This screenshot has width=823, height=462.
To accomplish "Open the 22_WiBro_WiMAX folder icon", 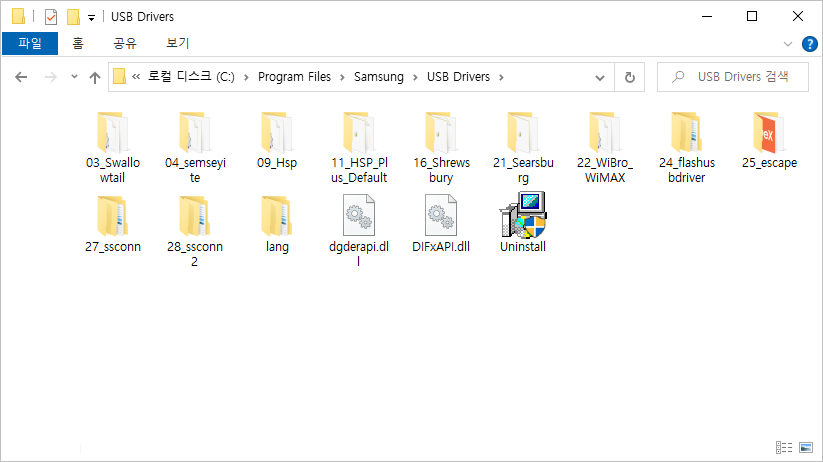I will (x=605, y=133).
